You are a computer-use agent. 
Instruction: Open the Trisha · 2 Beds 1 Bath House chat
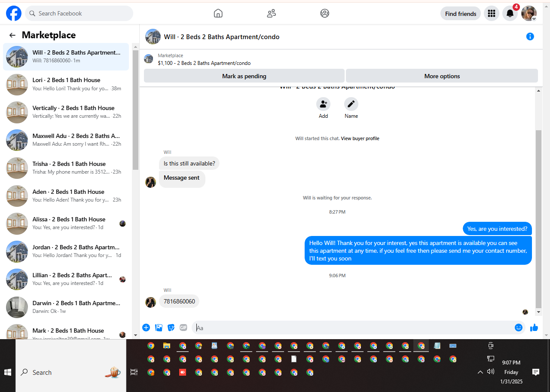[x=66, y=168]
